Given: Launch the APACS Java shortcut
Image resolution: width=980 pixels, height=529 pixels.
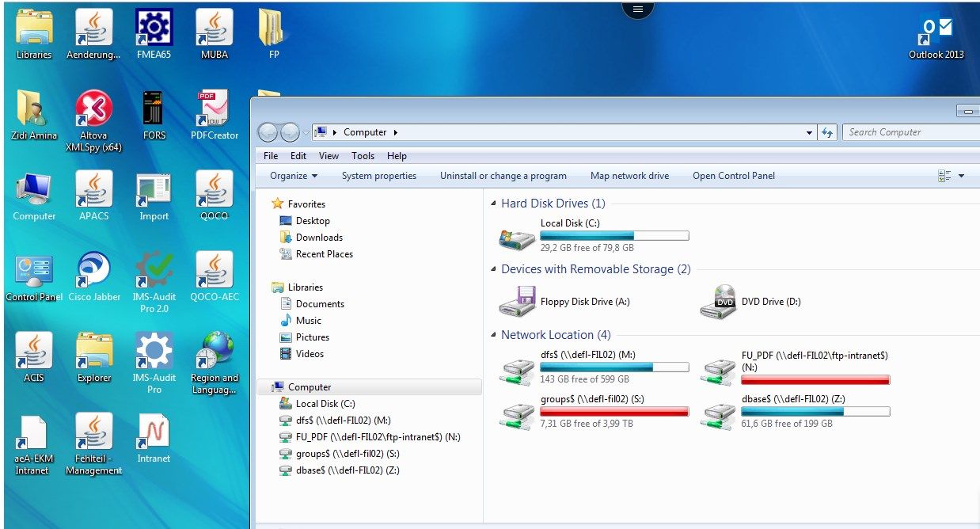Looking at the screenshot, I should 94,196.
